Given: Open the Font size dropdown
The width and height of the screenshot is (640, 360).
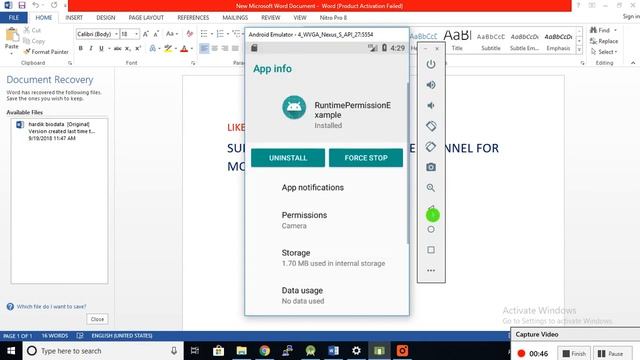Looking at the screenshot, I should [x=136, y=34].
